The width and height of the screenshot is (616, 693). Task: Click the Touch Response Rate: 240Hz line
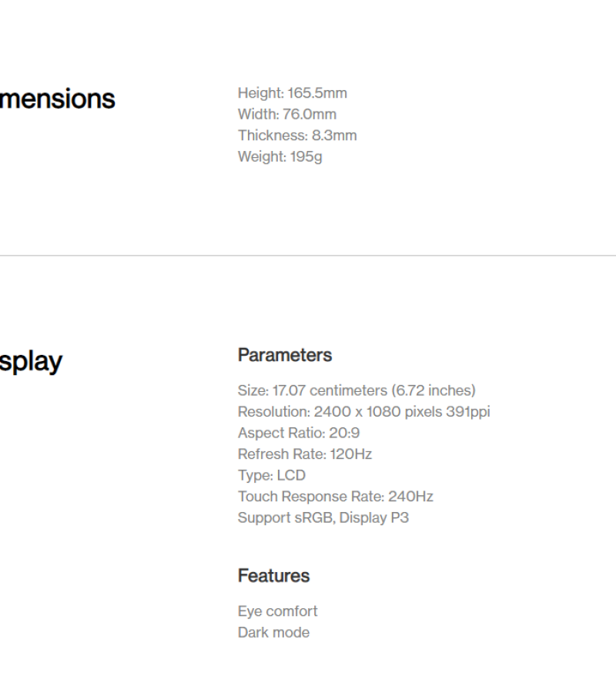coord(335,497)
